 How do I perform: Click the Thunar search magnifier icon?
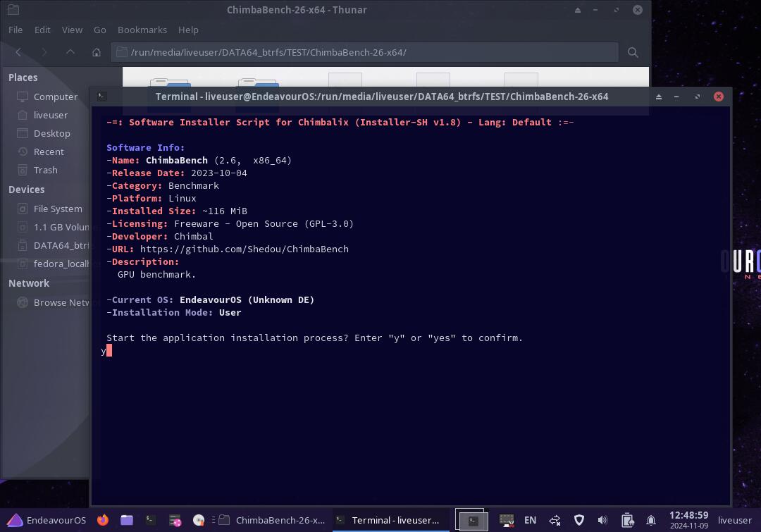point(633,52)
